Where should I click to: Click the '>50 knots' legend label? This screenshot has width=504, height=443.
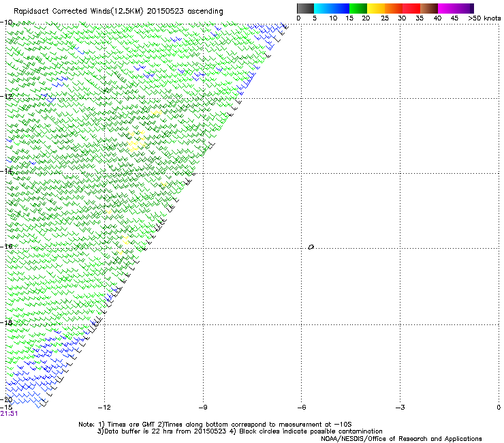click(484, 18)
